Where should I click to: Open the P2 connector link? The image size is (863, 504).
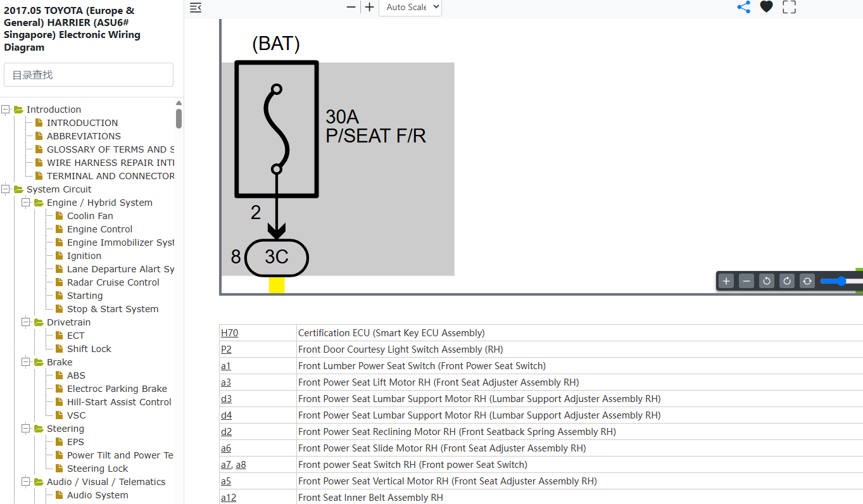coord(226,350)
